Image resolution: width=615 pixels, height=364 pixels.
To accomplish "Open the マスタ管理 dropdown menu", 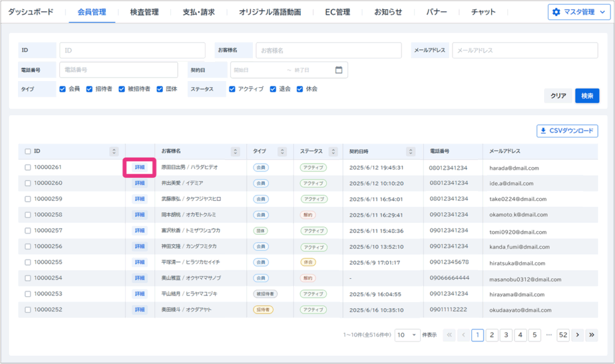I will click(x=578, y=12).
